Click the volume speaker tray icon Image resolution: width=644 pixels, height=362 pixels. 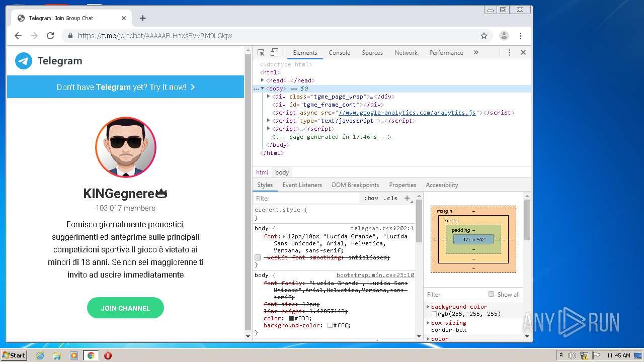coord(572,355)
